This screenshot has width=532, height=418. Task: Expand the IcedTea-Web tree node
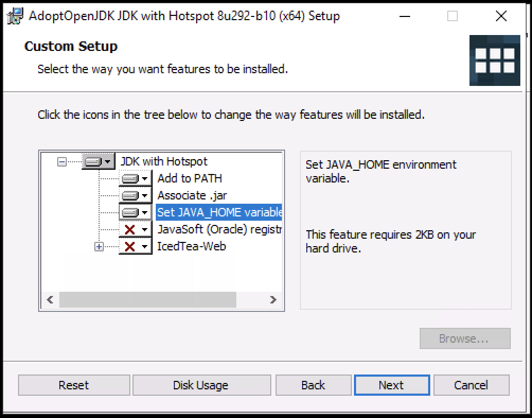99,247
